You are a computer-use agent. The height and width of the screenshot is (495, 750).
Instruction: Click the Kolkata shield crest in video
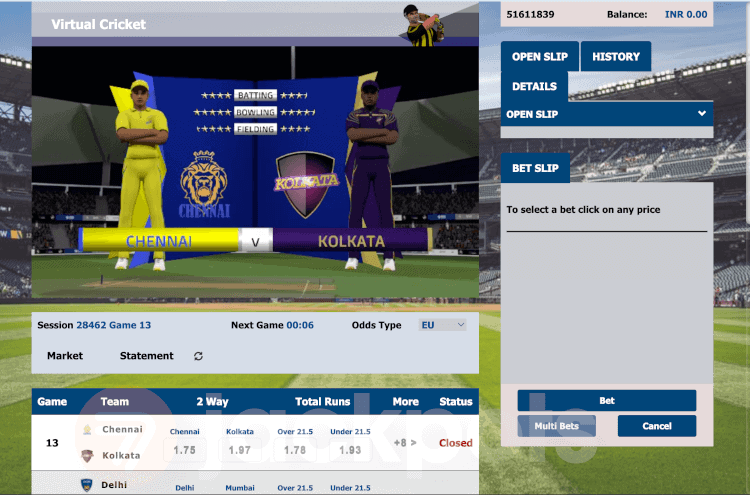(306, 184)
